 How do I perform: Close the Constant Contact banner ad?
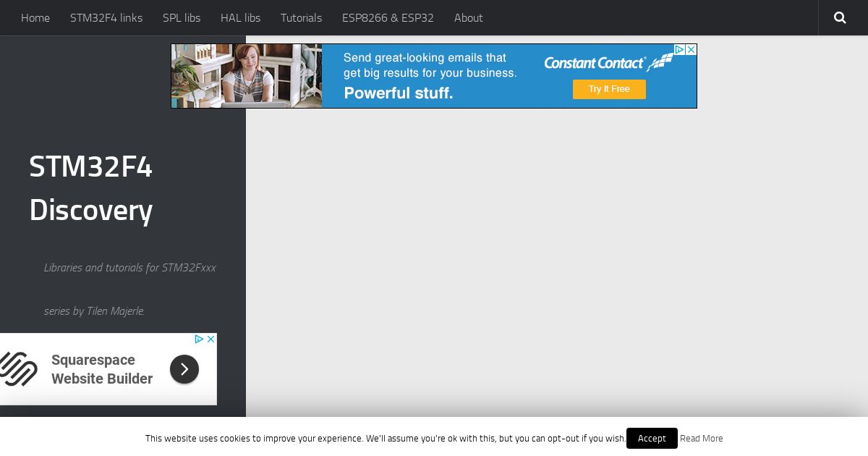click(x=691, y=49)
